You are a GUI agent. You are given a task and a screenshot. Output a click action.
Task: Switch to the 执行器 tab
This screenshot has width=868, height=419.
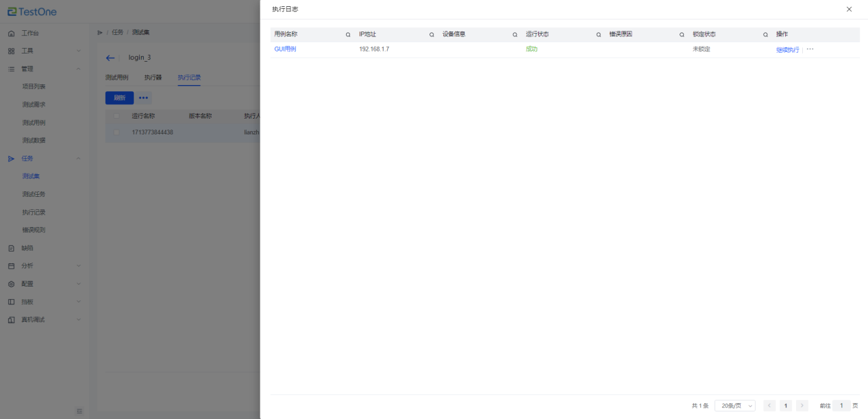(153, 77)
